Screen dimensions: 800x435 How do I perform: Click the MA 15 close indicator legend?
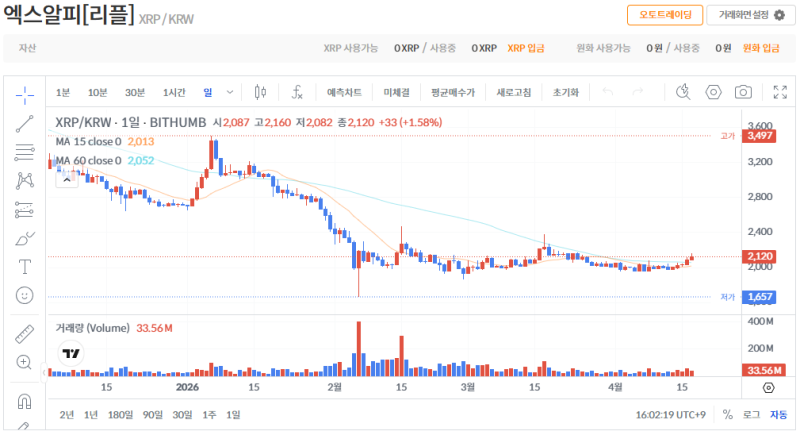coord(88,141)
